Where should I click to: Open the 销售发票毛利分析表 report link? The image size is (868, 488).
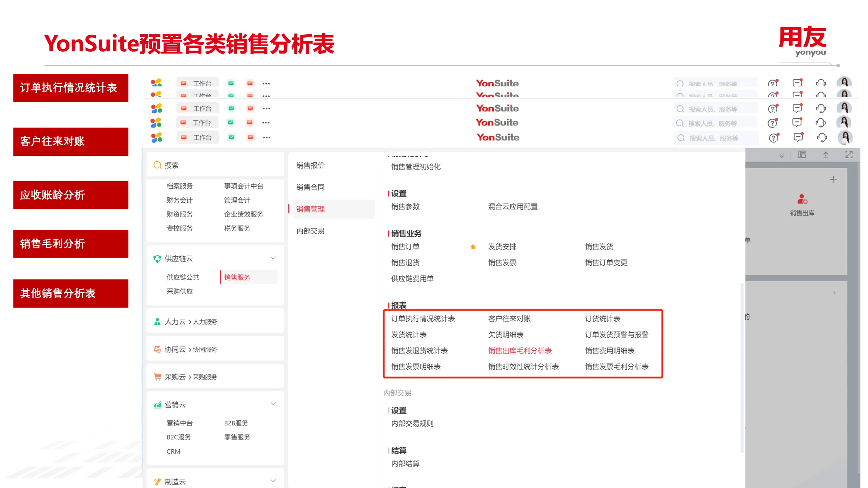pos(617,367)
